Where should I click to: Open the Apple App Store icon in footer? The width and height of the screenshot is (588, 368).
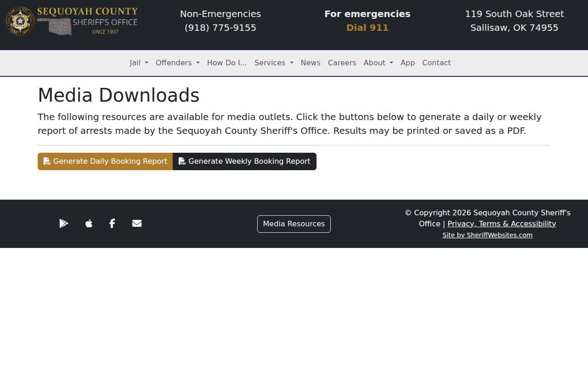89,224
